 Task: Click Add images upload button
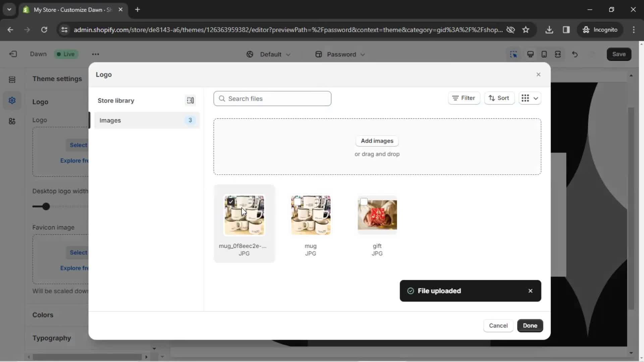tap(377, 140)
